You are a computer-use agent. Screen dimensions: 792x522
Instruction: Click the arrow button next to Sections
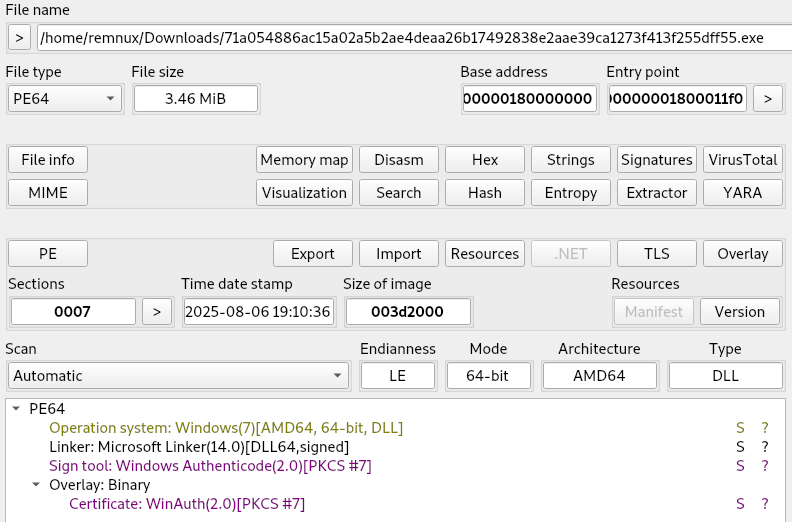coord(157,311)
